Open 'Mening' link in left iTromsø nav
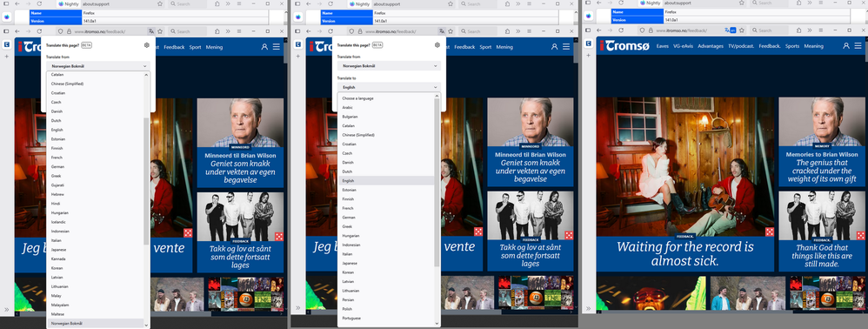This screenshot has height=329, width=868. [x=214, y=47]
